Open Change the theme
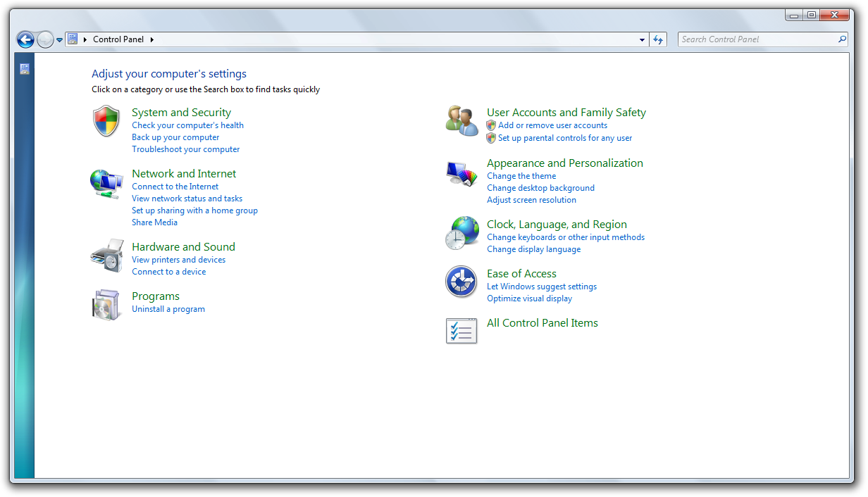This screenshot has width=868, height=497. [x=521, y=176]
